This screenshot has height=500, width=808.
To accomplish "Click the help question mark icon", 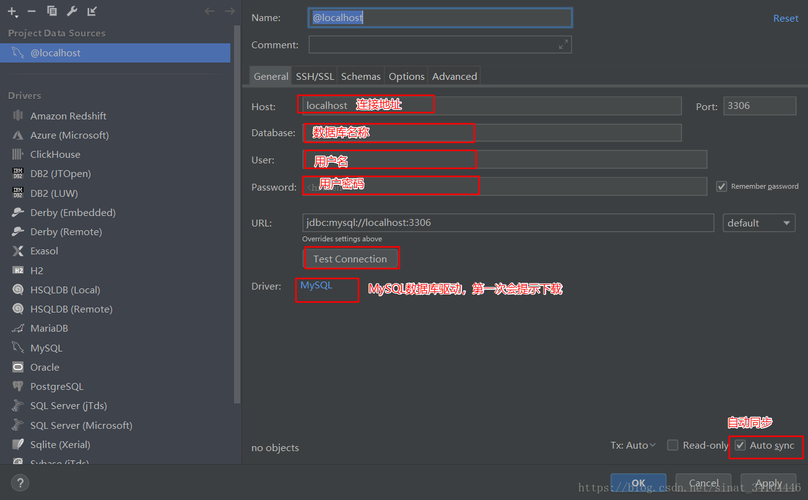I will click(19, 483).
